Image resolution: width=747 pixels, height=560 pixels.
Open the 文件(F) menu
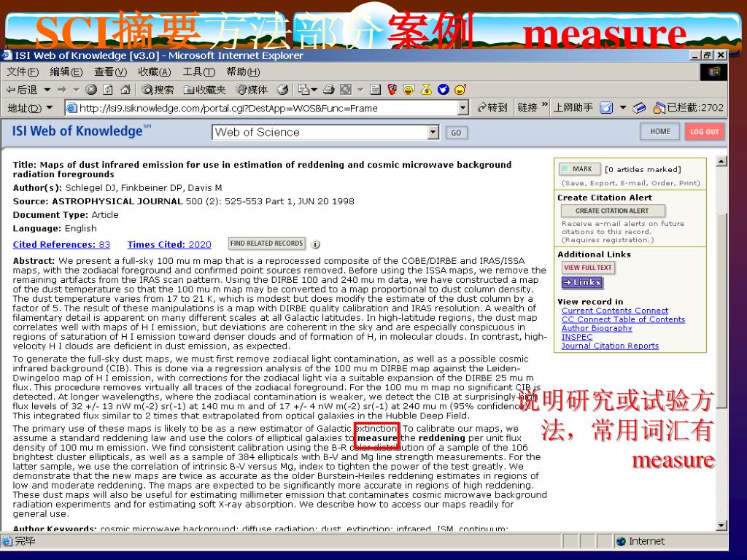coord(23,72)
